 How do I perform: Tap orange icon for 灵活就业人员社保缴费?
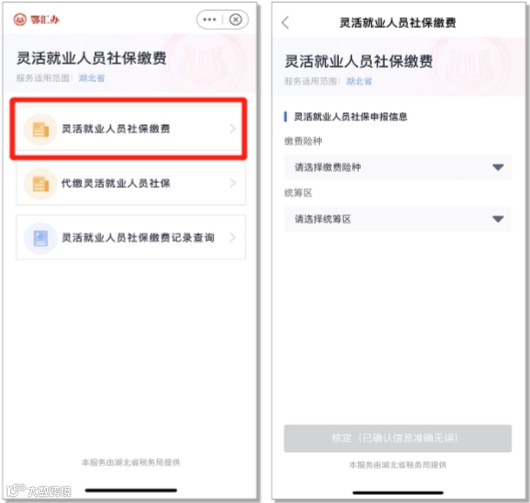[x=41, y=129]
